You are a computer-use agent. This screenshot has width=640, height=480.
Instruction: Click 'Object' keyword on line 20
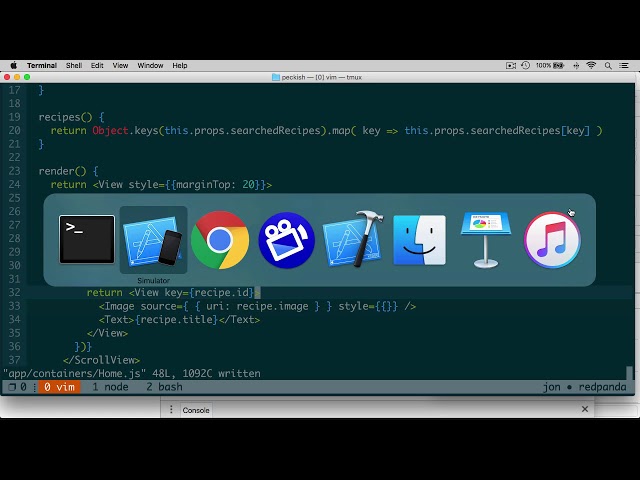[110, 131]
